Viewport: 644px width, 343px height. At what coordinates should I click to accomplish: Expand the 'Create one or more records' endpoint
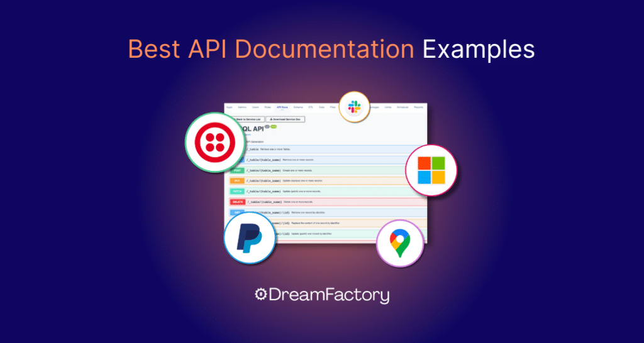tap(328, 170)
